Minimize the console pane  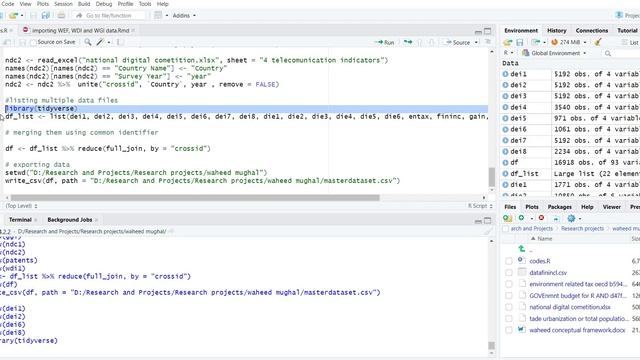pos(478,221)
